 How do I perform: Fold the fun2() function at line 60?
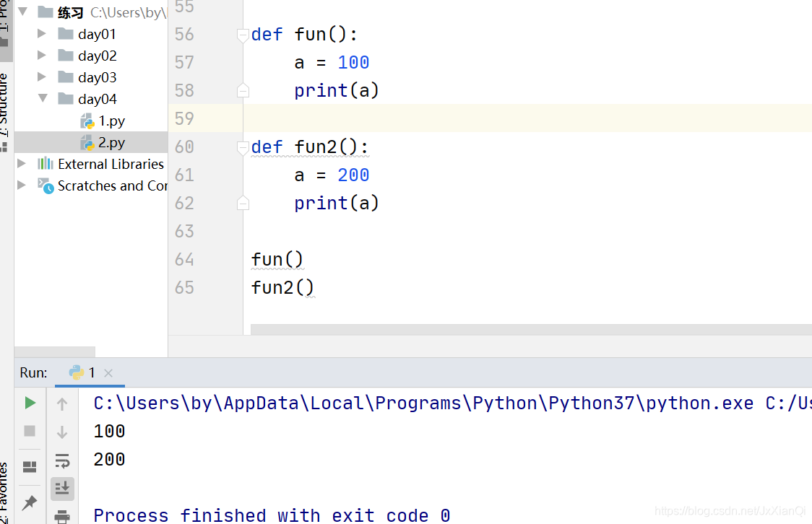click(x=243, y=148)
